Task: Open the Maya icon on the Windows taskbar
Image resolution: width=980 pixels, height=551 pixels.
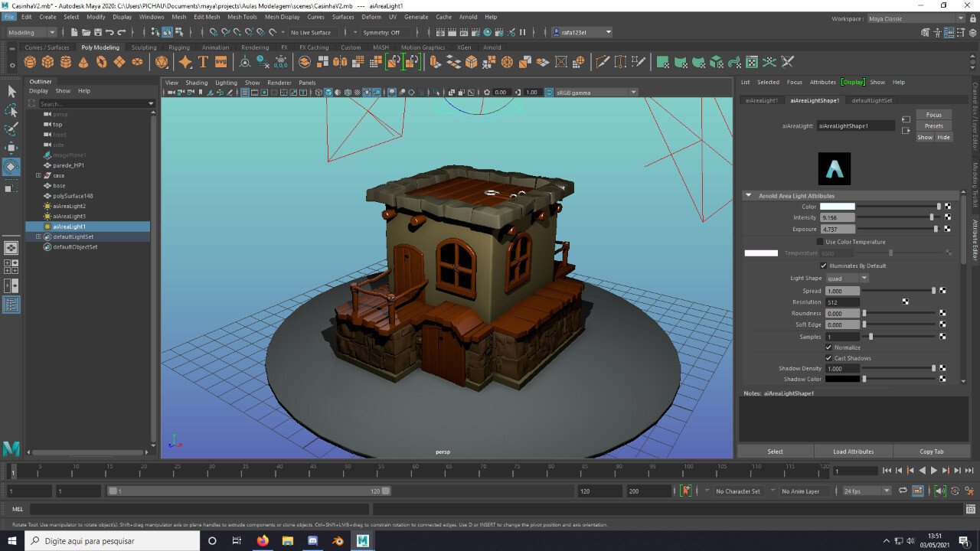Action: pyautogui.click(x=362, y=541)
